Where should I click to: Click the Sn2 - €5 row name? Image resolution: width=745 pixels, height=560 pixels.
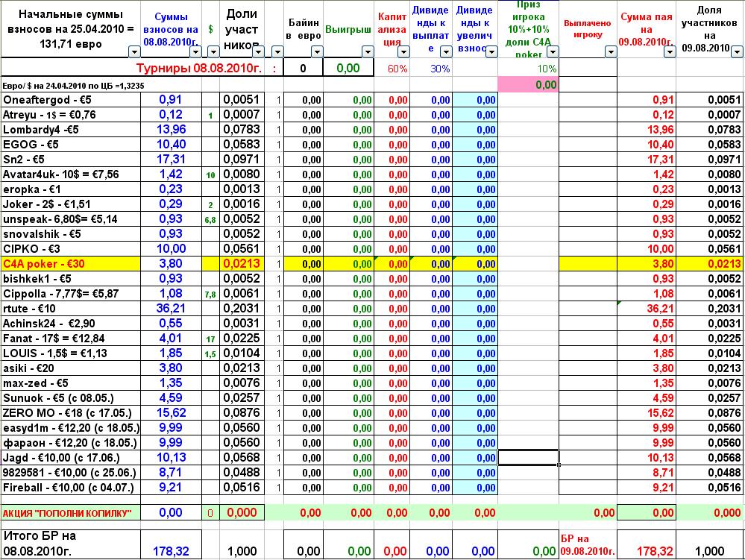point(71,160)
